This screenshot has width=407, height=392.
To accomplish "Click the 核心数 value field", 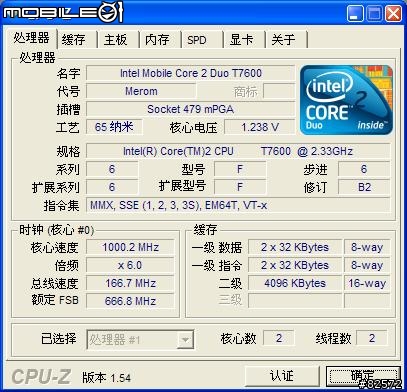I will pos(279,338).
